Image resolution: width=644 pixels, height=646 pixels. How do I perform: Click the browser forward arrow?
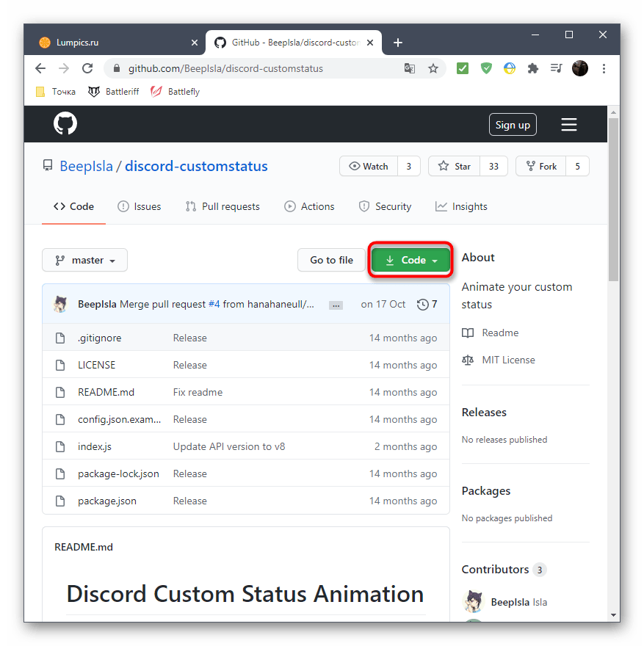click(64, 68)
